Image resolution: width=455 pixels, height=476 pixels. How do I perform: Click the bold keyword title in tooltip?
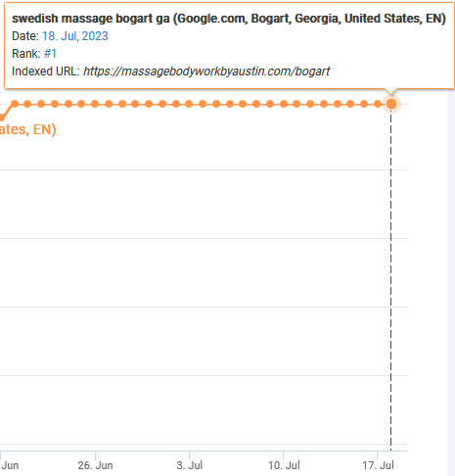coord(229,19)
